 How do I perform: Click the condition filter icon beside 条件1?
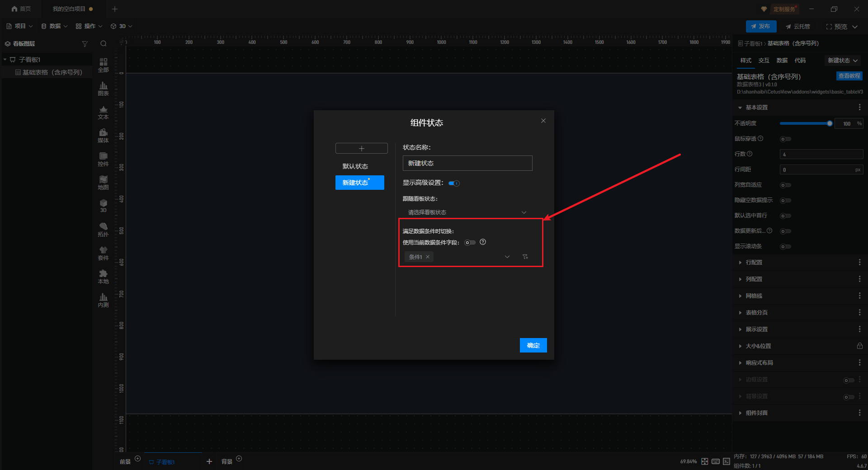tap(525, 257)
